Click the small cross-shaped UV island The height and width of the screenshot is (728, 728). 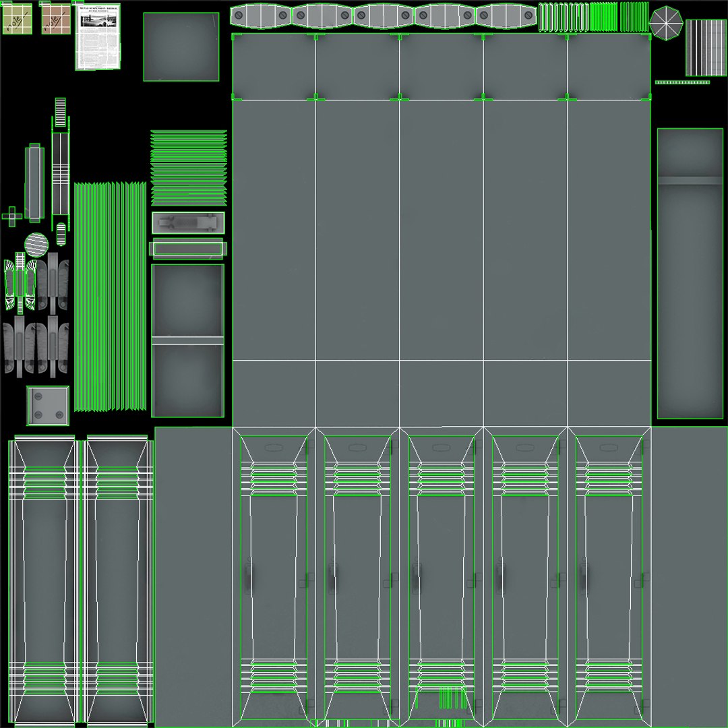[12, 216]
